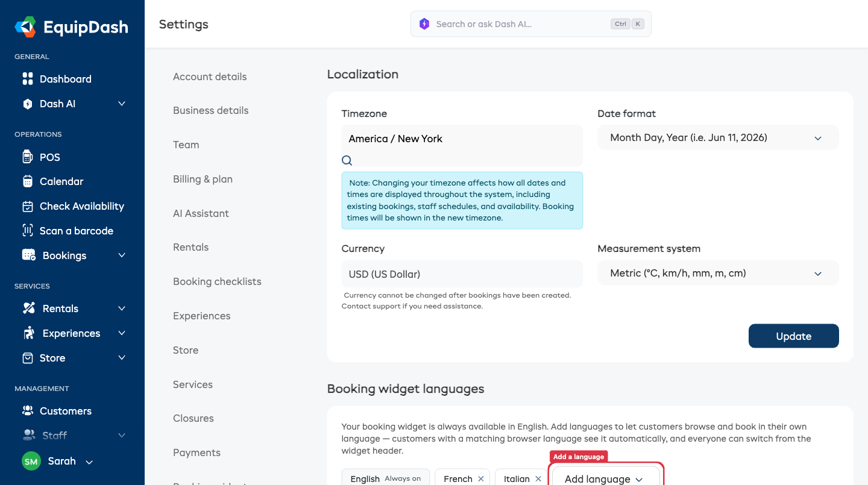This screenshot has width=868, height=485.
Task: Open Services settings
Action: pos(193,384)
